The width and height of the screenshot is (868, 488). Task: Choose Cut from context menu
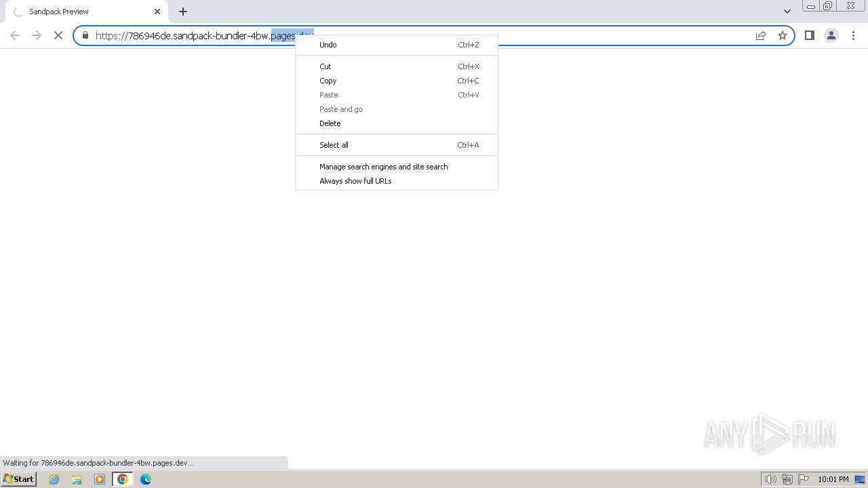pos(397,66)
